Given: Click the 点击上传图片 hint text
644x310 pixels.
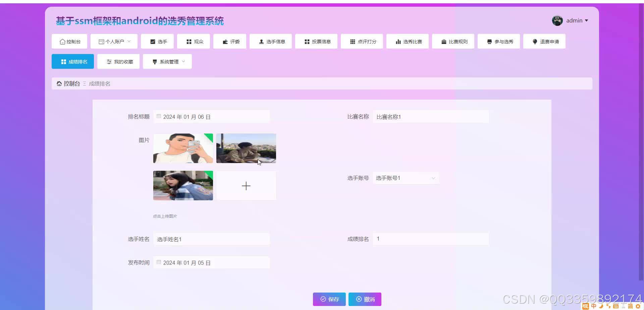Looking at the screenshot, I should (165, 216).
